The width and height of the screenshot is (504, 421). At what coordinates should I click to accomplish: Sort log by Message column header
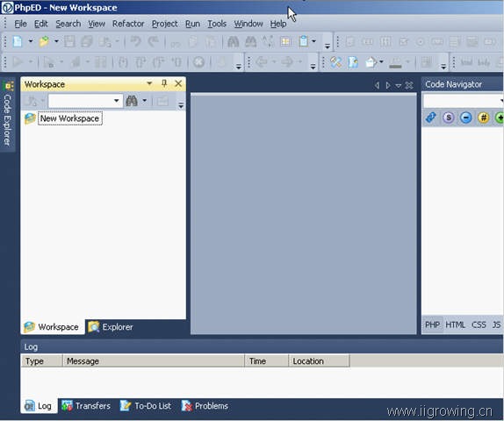tap(154, 361)
